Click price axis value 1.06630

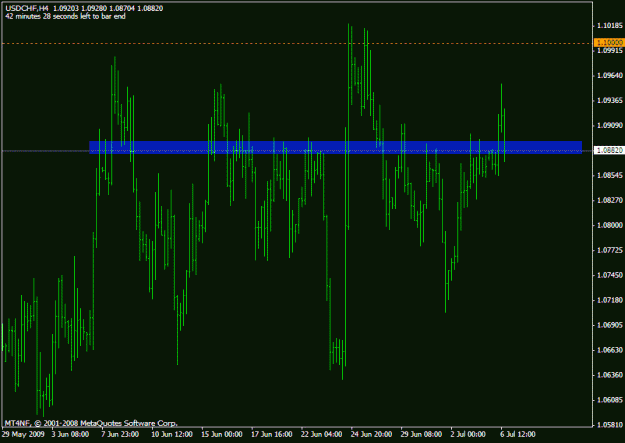click(609, 350)
